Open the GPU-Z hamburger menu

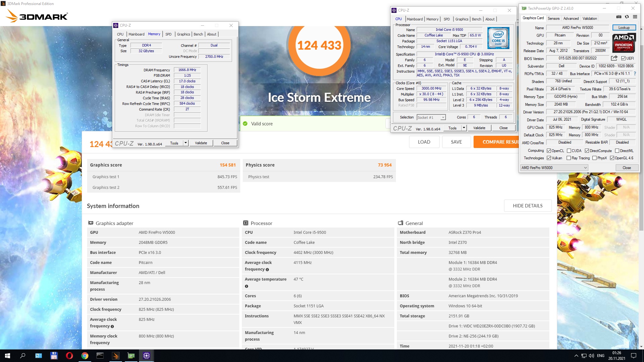(x=635, y=17)
